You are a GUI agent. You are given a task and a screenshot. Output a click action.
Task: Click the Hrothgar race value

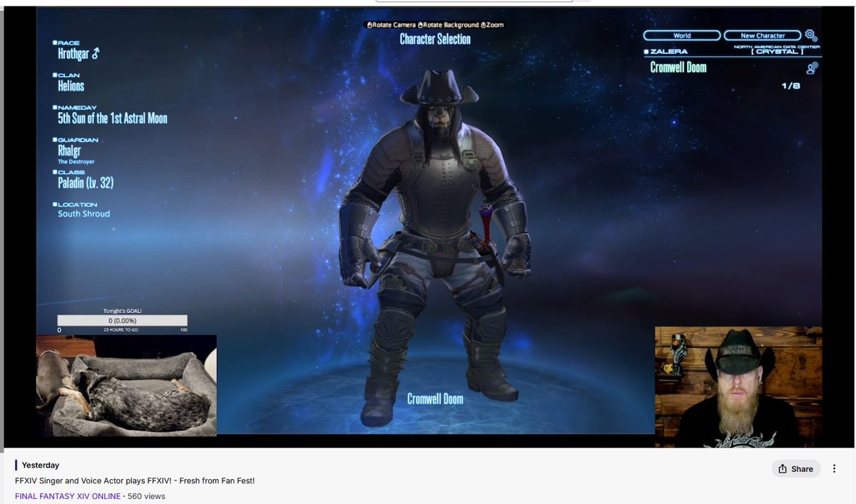(x=78, y=53)
